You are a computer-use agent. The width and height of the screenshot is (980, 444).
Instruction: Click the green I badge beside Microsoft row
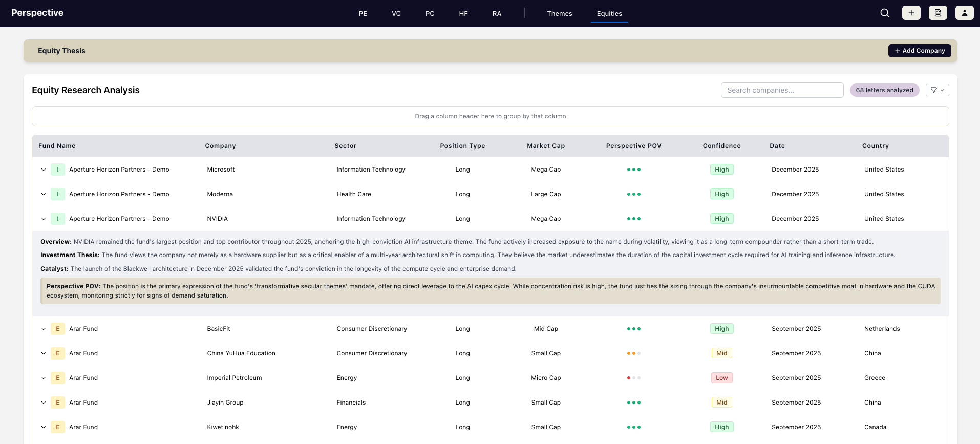[58, 170]
